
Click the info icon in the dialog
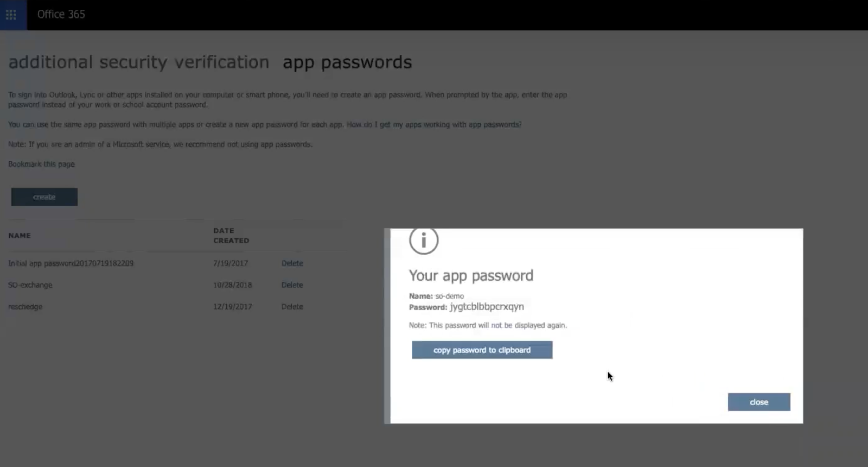pos(424,239)
